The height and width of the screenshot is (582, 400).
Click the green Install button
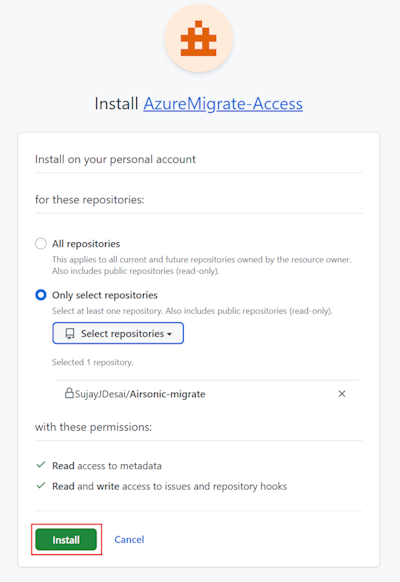pyautogui.click(x=66, y=539)
